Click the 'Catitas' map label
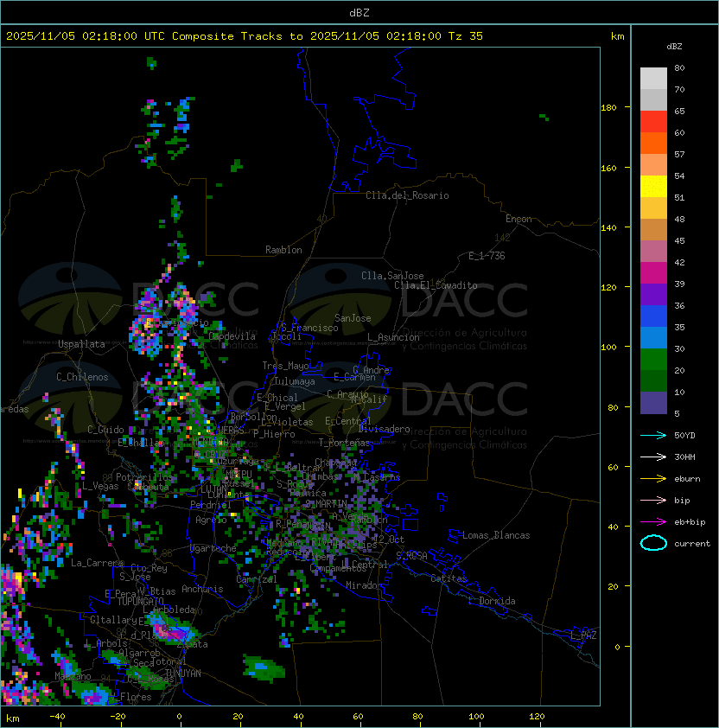 (x=449, y=578)
